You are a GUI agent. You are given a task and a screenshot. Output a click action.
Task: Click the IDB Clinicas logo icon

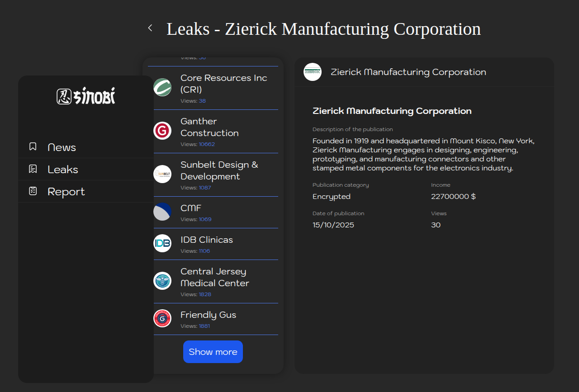point(162,243)
